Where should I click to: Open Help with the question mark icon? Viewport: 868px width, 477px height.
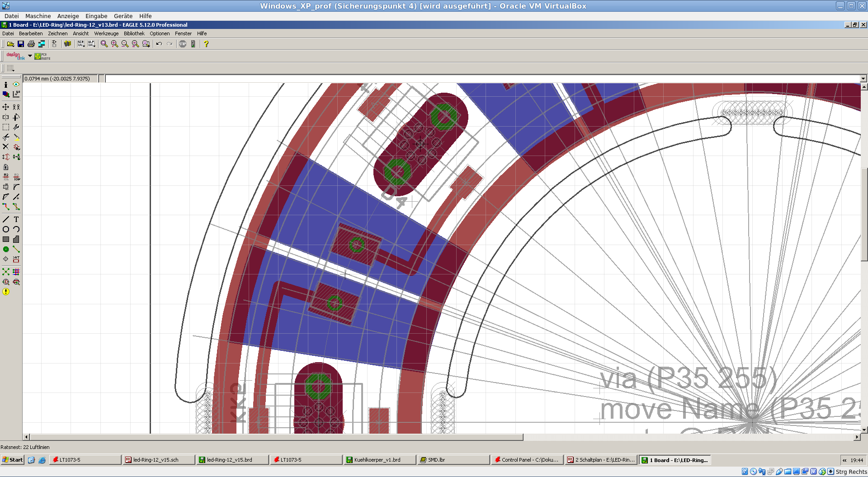[x=206, y=44]
